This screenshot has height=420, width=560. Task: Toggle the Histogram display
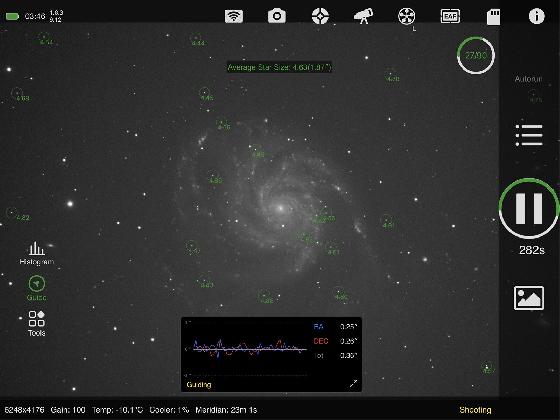[36, 253]
